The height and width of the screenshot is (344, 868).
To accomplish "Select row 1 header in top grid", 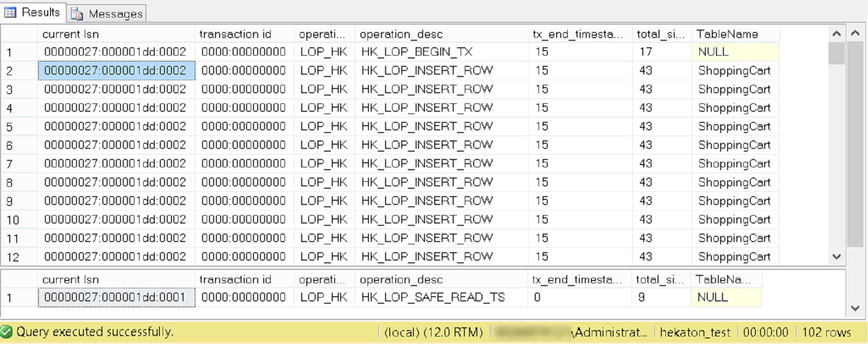I will tap(19, 52).
